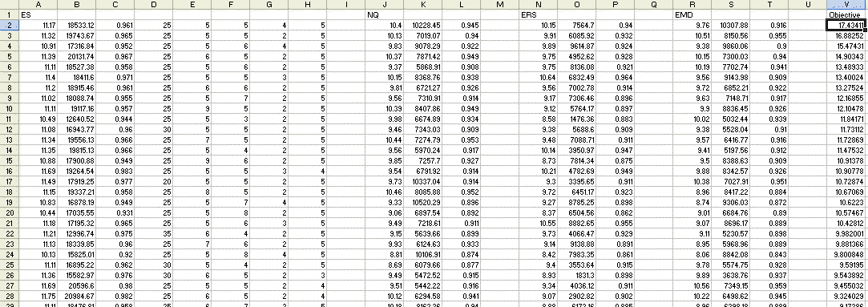This screenshot has height=307, width=868.
Task: Select cell containing 10307.88
Action: coord(731,26)
